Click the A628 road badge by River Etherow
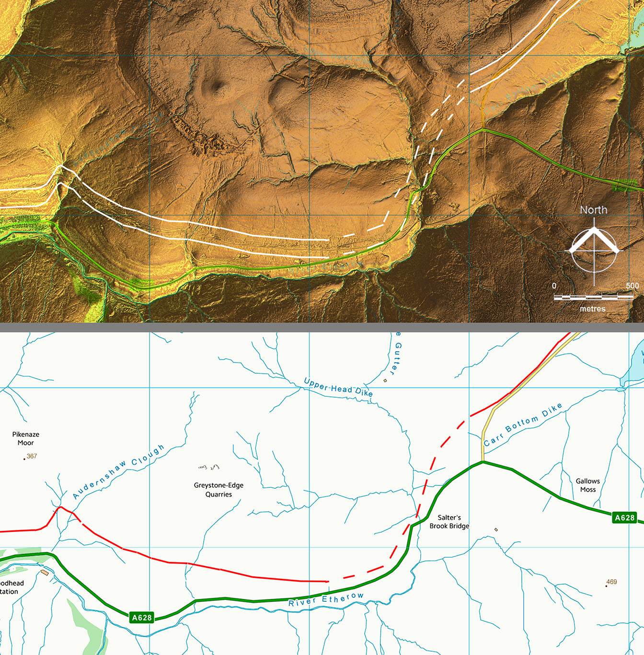 (x=142, y=618)
